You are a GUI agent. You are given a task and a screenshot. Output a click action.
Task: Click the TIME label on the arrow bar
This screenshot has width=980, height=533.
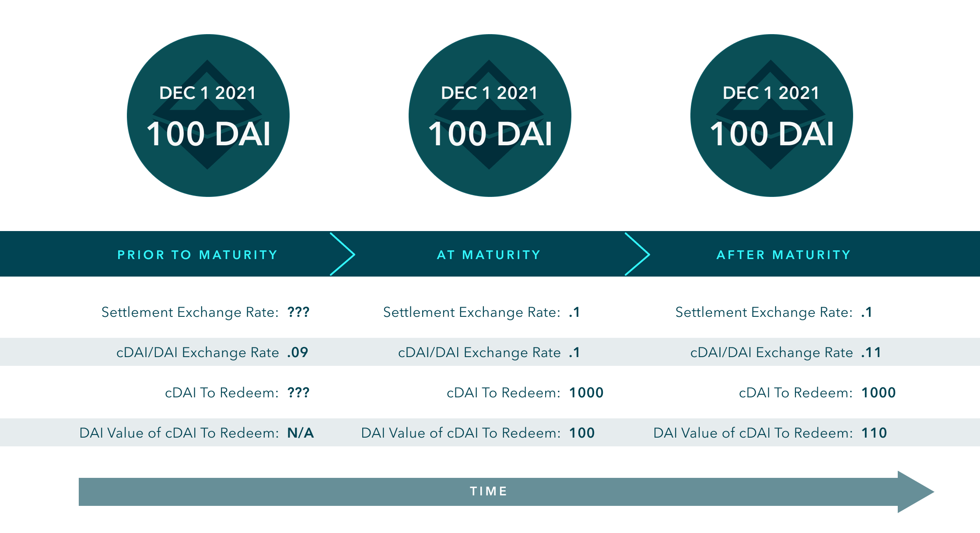pyautogui.click(x=489, y=491)
